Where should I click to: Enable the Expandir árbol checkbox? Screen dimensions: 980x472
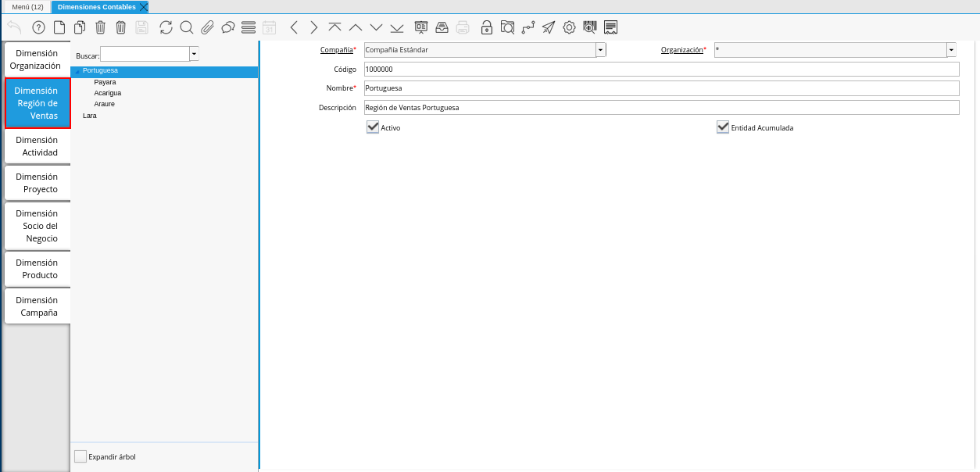coord(80,456)
